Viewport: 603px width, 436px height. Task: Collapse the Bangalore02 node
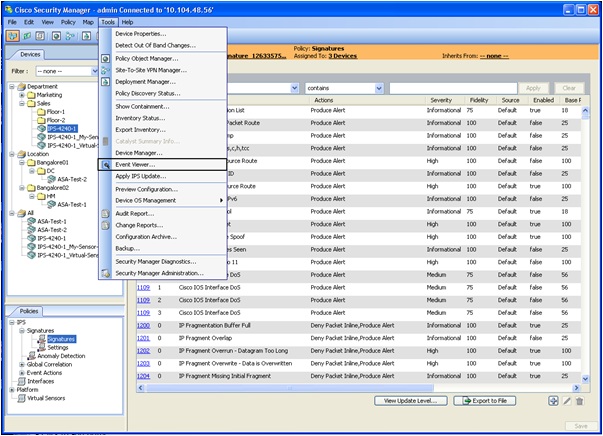coord(22,188)
